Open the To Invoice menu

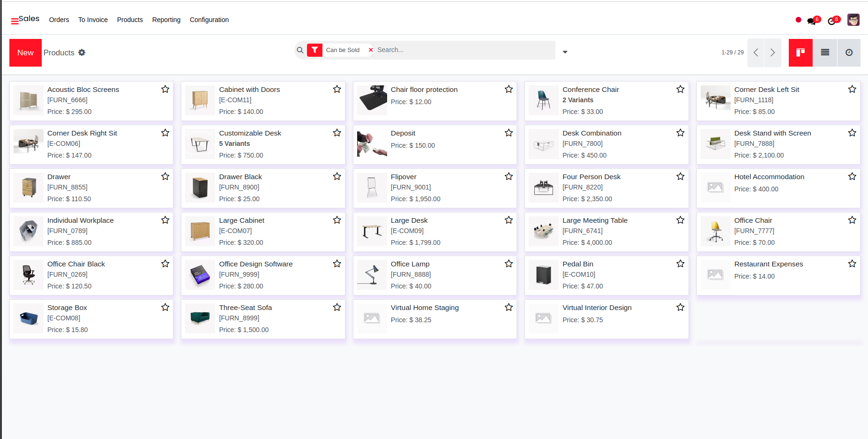(x=93, y=20)
